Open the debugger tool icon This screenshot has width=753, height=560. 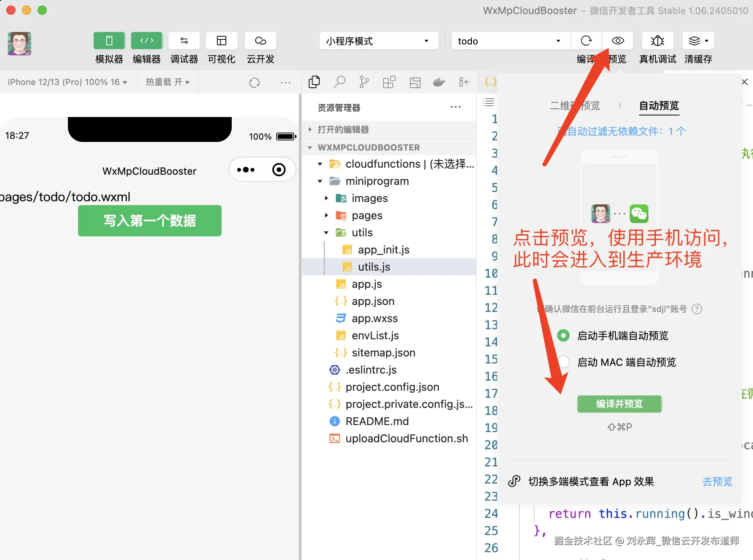point(184,41)
